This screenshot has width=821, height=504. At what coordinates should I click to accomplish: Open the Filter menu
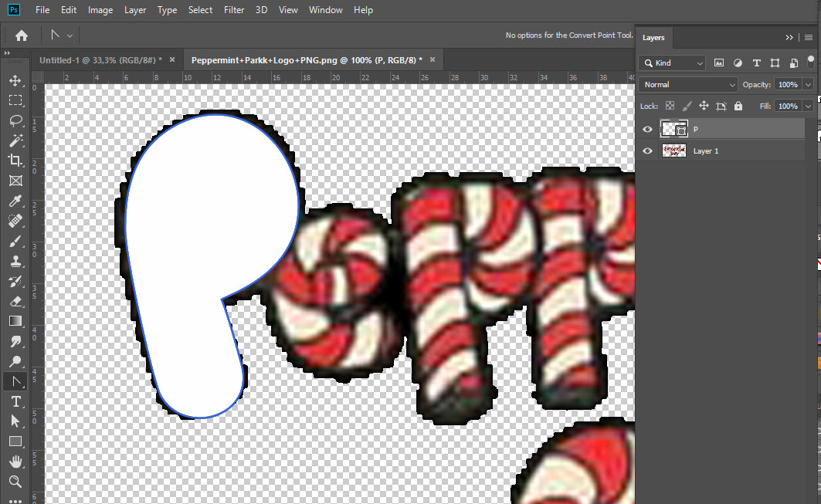tap(234, 10)
